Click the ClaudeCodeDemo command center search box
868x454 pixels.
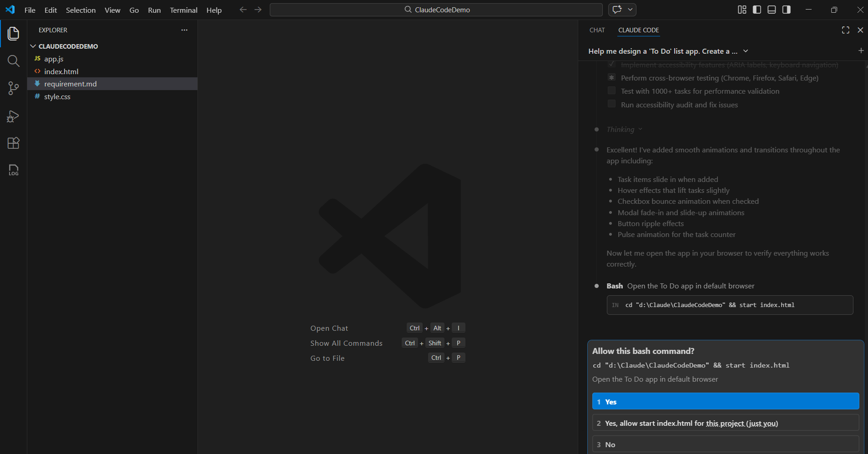click(x=436, y=10)
